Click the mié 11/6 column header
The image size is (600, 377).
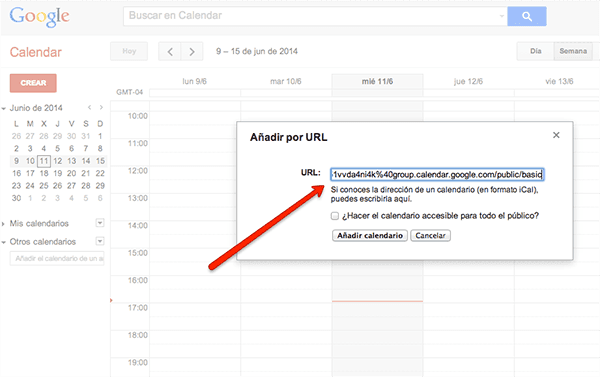pyautogui.click(x=377, y=82)
